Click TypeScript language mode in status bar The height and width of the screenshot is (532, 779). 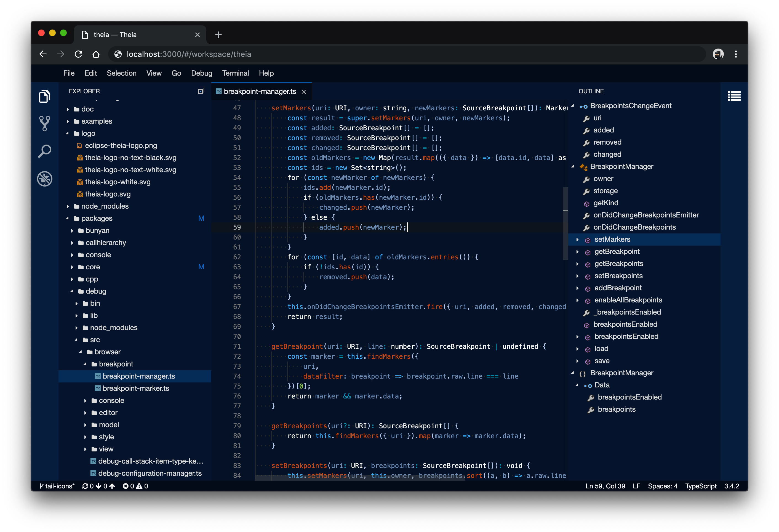point(701,486)
